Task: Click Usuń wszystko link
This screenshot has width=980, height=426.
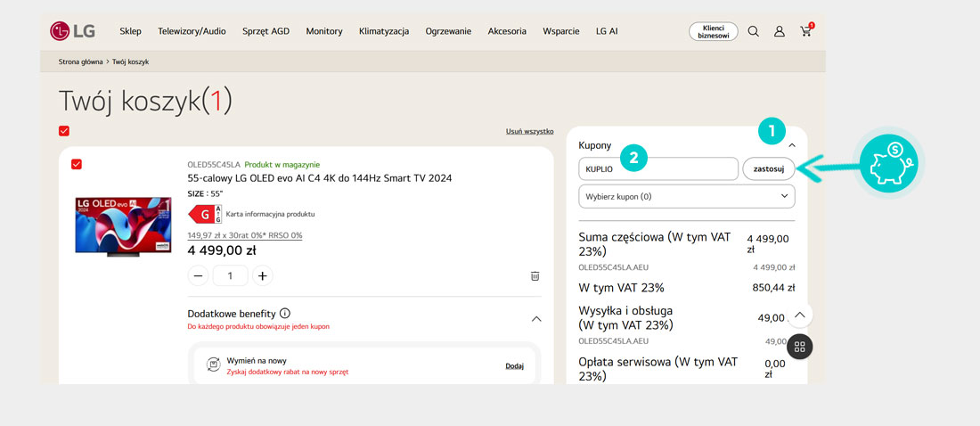Action: point(530,131)
